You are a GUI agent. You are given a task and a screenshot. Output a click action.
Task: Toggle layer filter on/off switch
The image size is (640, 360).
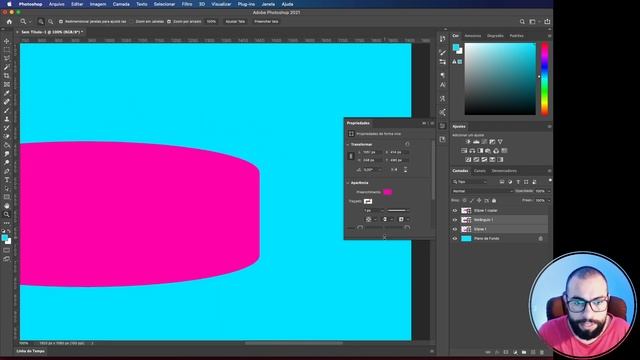pyautogui.click(x=550, y=180)
